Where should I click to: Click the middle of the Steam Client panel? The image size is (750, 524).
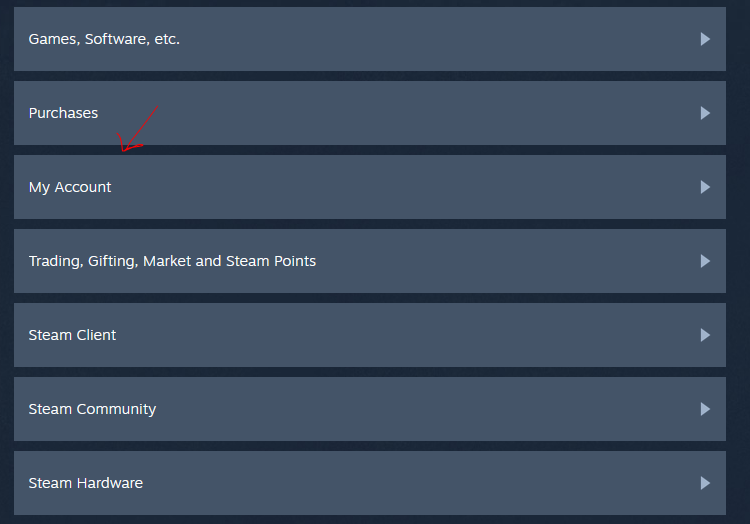coord(370,335)
